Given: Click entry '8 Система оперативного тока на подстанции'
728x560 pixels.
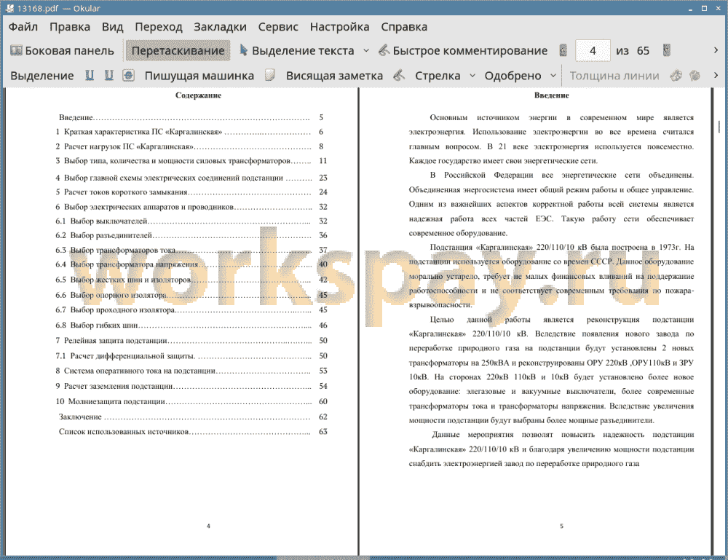Looking at the screenshot, I should 191,371.
